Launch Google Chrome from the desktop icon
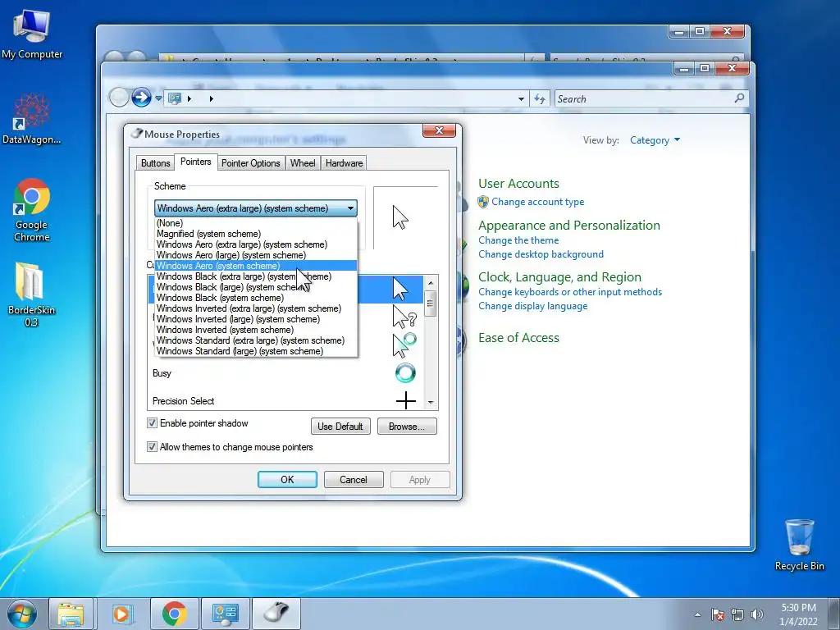Screen dimensions: 840x630 pos(32,210)
